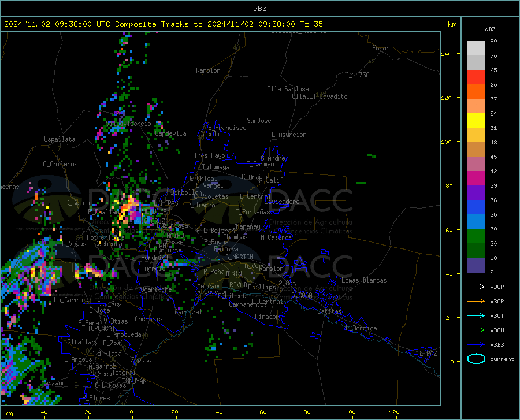Screen dimensions: 520x420
Task: Click the L_Asuncion location label
Action: [x=289, y=135]
